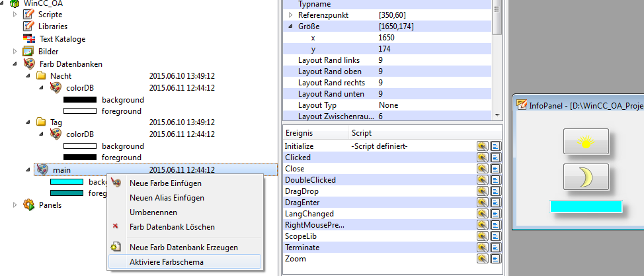The width and height of the screenshot is (644, 276).
Task: Expand the Referenzpunkt property
Action: tap(291, 15)
